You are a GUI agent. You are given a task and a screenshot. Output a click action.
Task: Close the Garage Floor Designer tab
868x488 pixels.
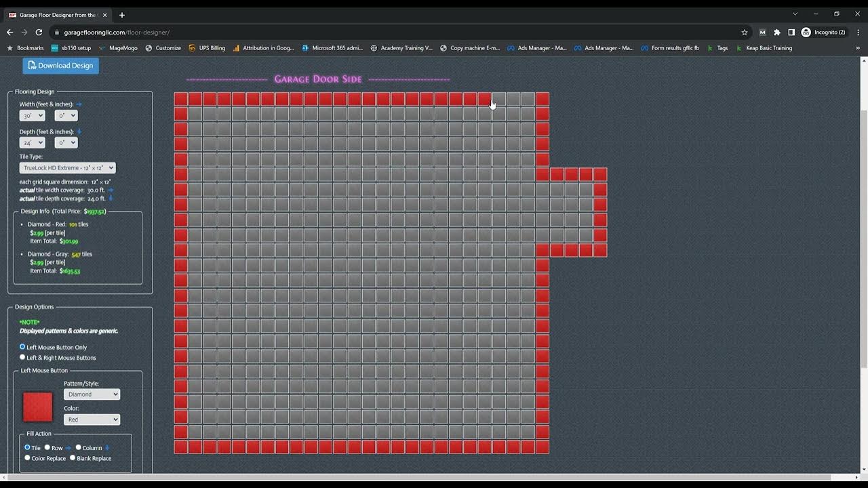[104, 15]
